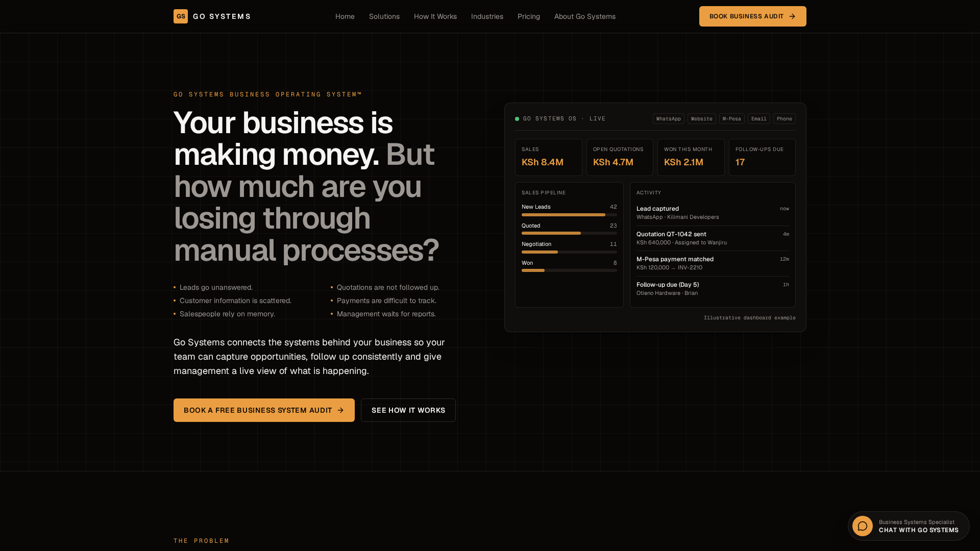Click 'M-Pesa payment matched' activity entry

pyautogui.click(x=713, y=263)
